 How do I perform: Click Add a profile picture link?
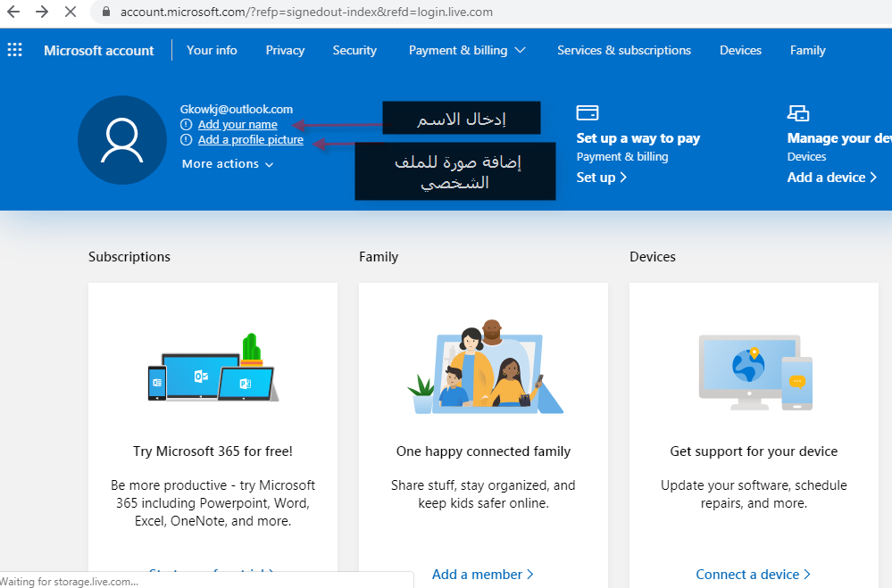pos(251,140)
